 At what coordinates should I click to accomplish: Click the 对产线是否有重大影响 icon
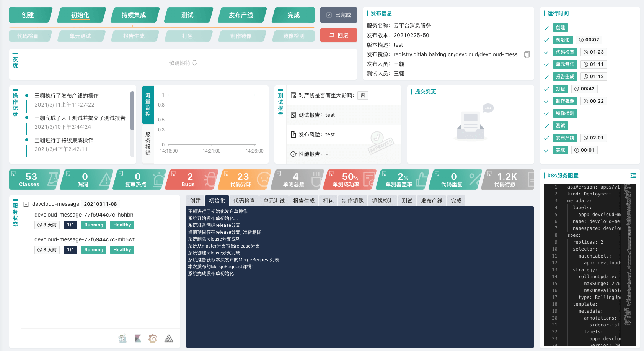pyautogui.click(x=293, y=95)
